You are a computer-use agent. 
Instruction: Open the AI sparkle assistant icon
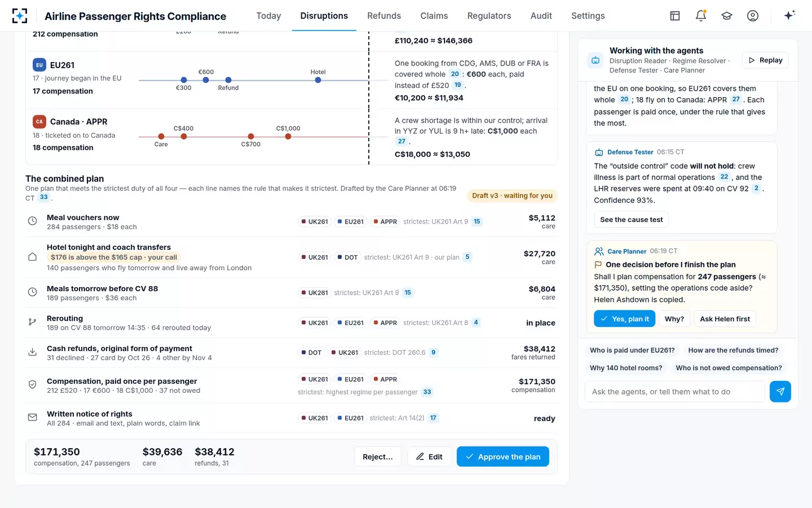[x=789, y=15]
